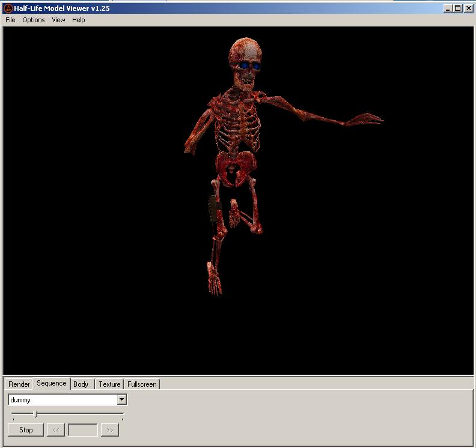Switch to the Body tab
476x448 pixels.
81,384
